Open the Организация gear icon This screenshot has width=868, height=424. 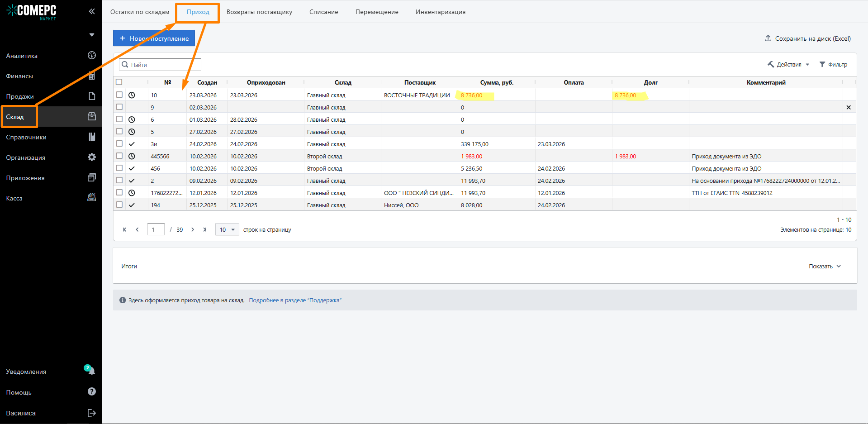coord(92,157)
